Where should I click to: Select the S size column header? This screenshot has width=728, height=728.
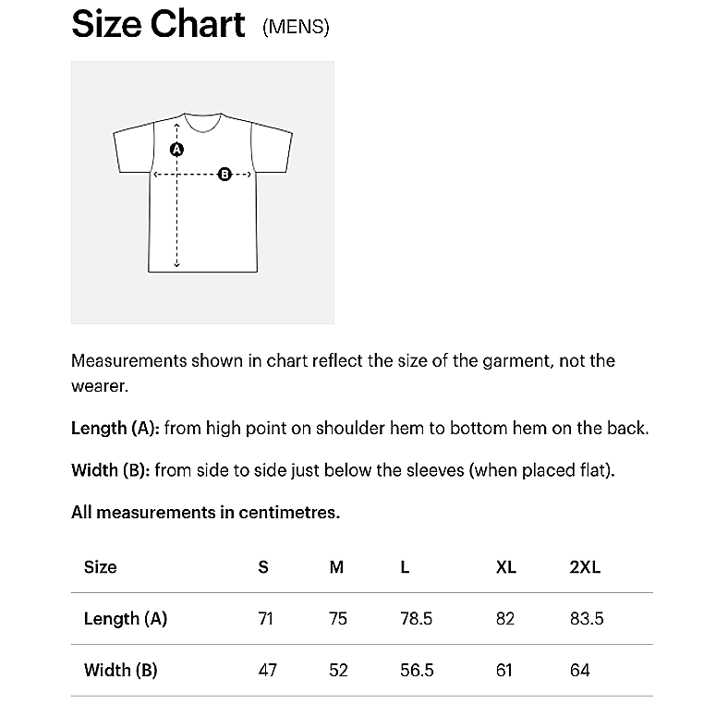[263, 567]
